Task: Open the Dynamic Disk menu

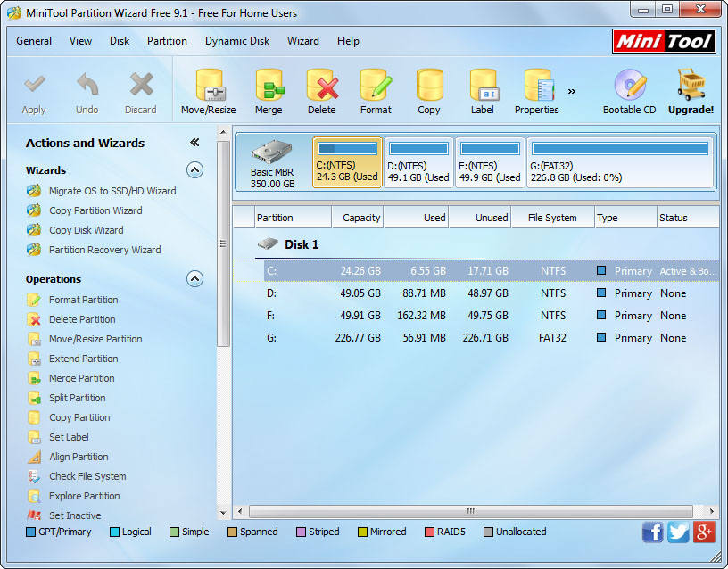Action: coord(237,41)
